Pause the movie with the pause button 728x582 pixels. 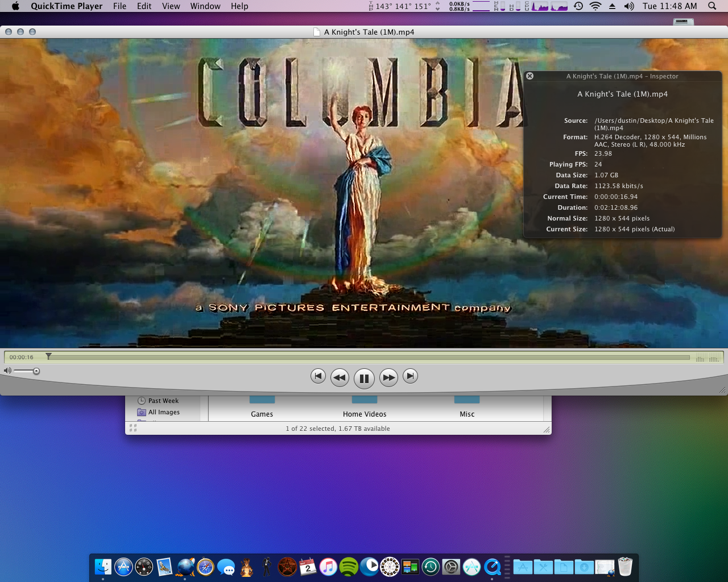364,378
